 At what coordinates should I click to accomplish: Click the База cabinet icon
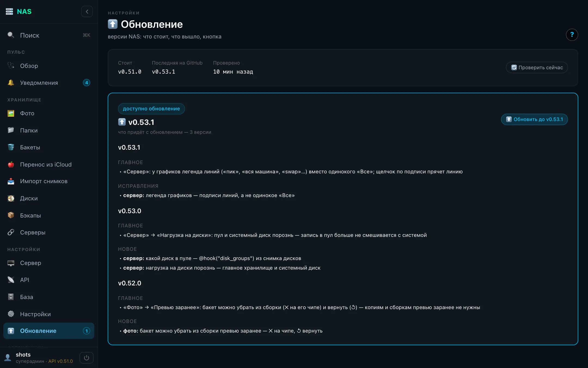pyautogui.click(x=11, y=297)
